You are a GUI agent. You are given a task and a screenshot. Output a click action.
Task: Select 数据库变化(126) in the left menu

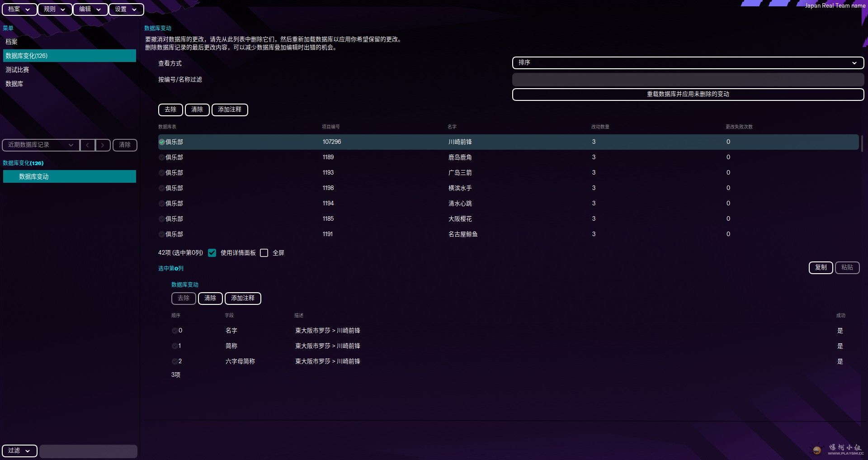click(69, 56)
